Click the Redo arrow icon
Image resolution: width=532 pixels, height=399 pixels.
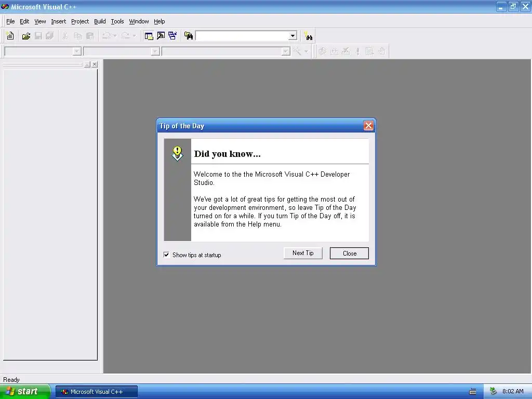126,36
